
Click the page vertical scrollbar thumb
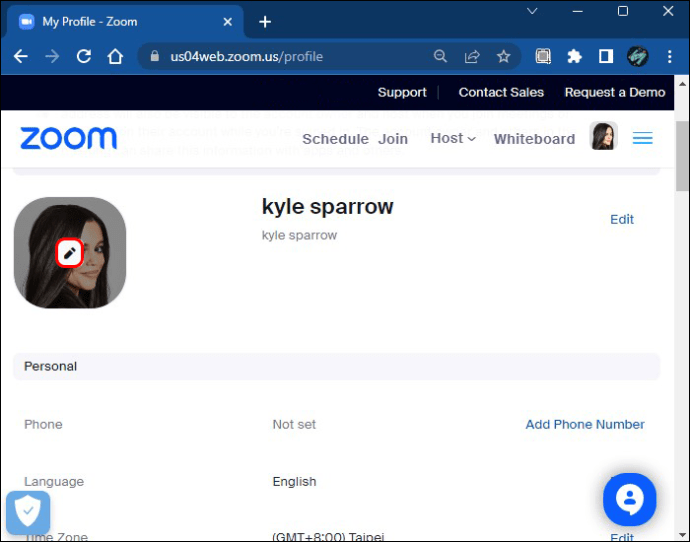pyautogui.click(x=682, y=155)
